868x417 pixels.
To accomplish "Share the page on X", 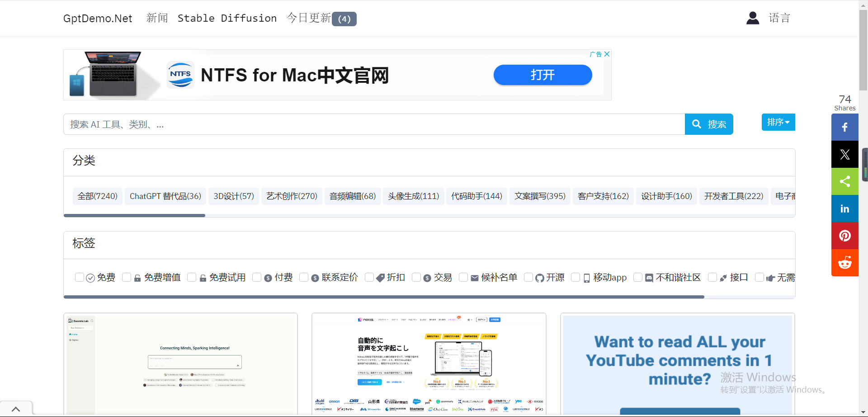I will click(844, 154).
